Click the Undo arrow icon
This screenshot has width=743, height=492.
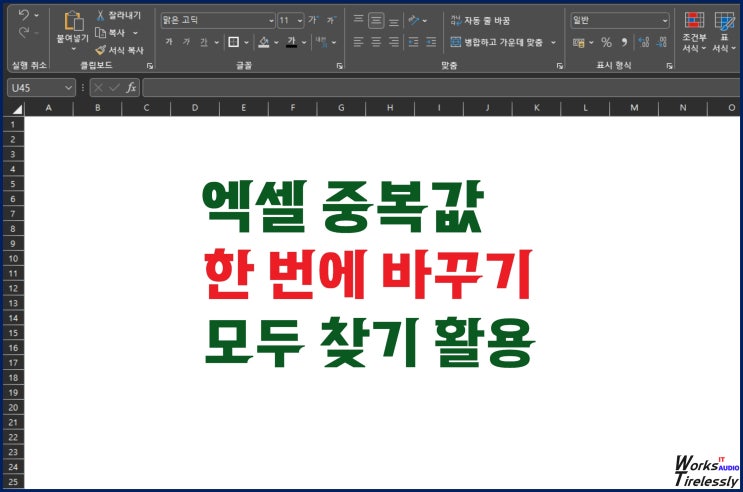[23, 15]
